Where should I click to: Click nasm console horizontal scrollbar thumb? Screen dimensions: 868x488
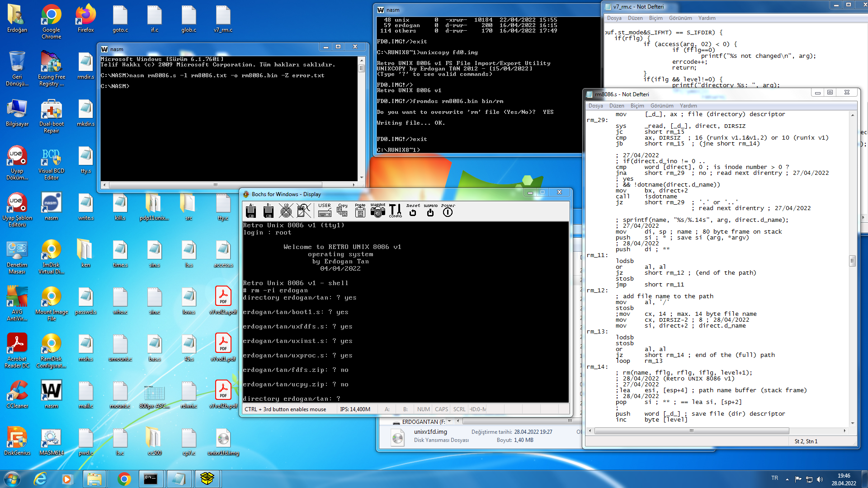pyautogui.click(x=215, y=185)
